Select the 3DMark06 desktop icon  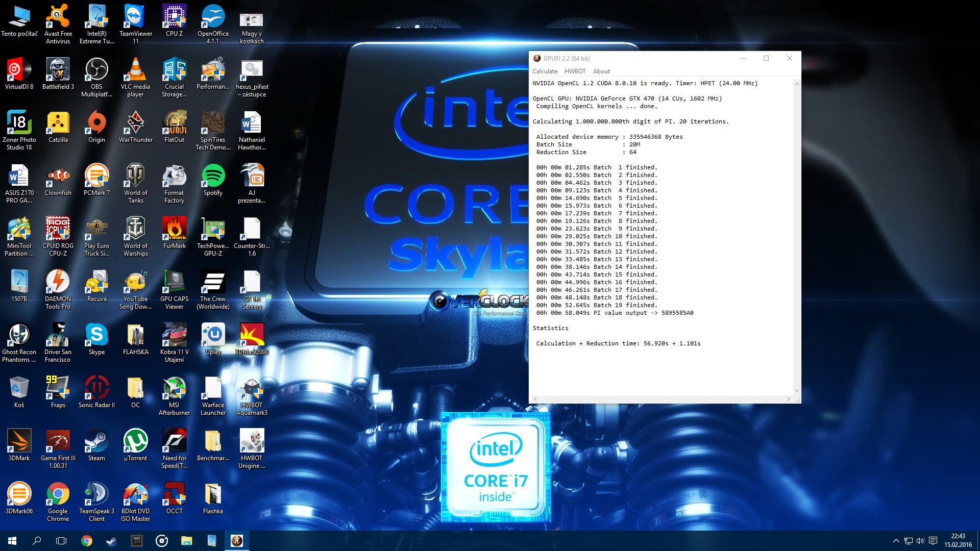(x=19, y=499)
